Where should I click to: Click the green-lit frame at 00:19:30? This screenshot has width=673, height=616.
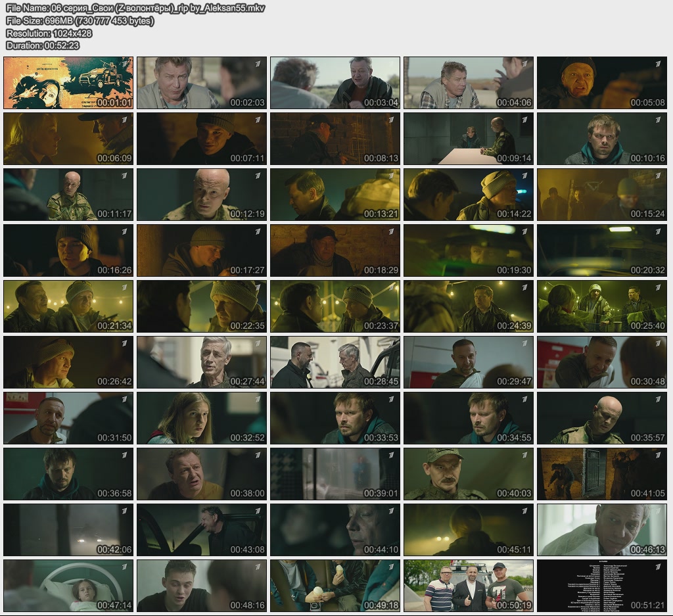[468, 250]
